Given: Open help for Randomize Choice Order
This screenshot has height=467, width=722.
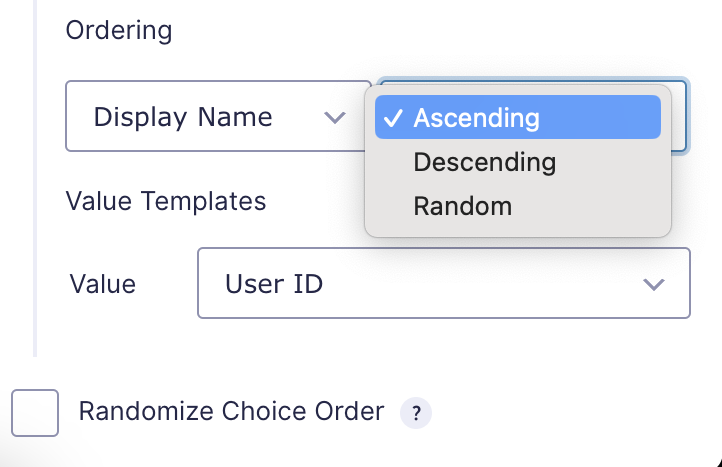Looking at the screenshot, I should [x=416, y=413].
